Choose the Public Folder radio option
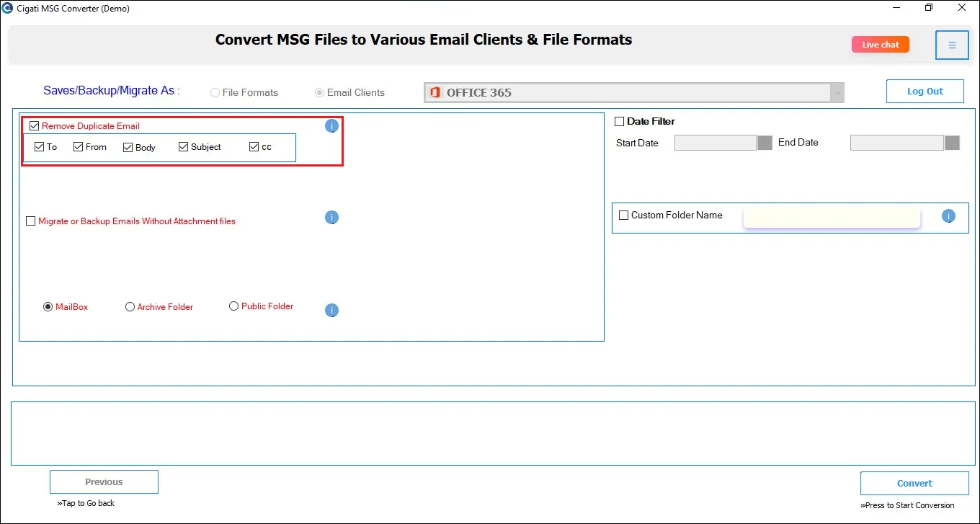The height and width of the screenshot is (524, 980). click(x=233, y=306)
